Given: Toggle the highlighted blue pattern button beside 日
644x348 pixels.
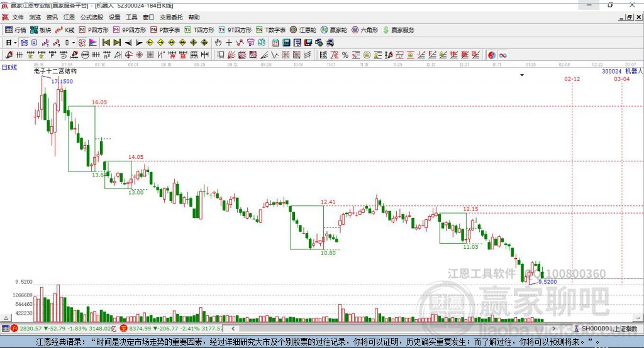Looking at the screenshot, I should [25, 43].
